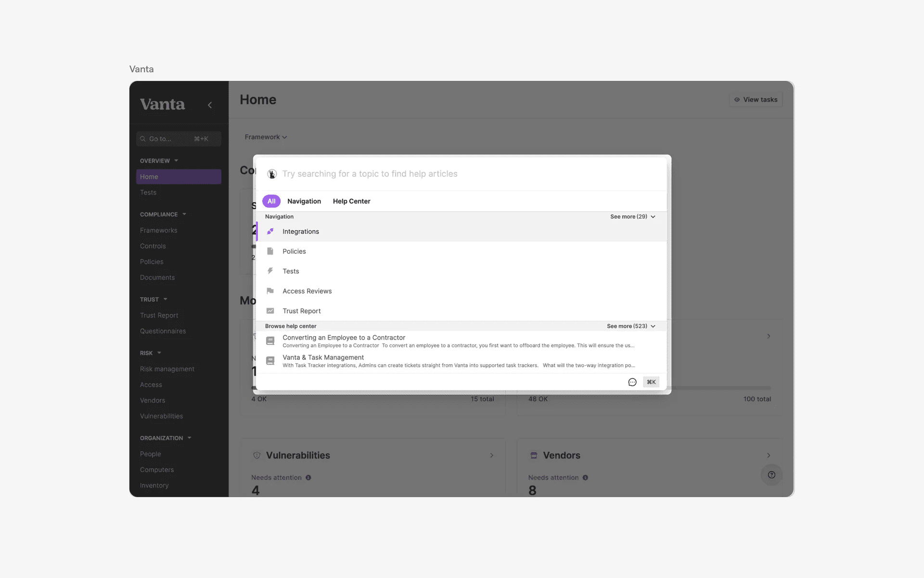
Task: Open Converting an Employee to a Contractor article
Action: (344, 338)
